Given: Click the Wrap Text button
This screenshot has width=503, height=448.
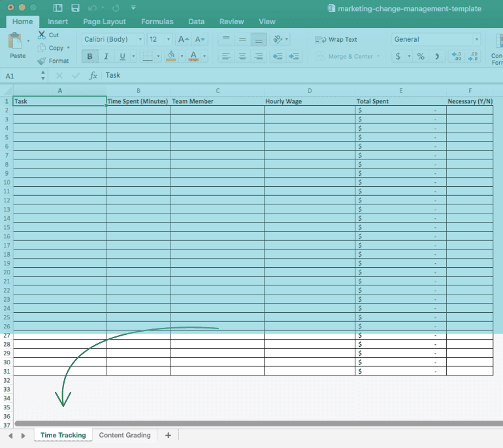Looking at the screenshot, I should [336, 40].
